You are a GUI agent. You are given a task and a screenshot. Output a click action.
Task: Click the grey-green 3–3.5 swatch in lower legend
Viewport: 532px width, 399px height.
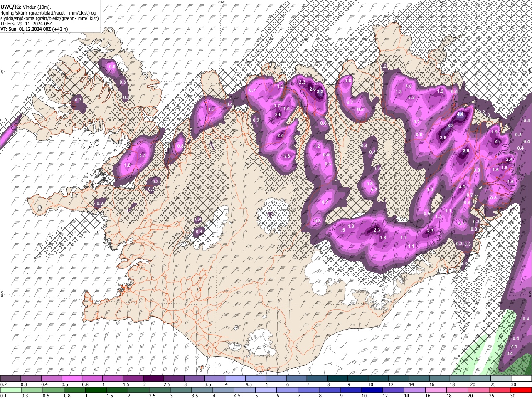tap(181, 390)
